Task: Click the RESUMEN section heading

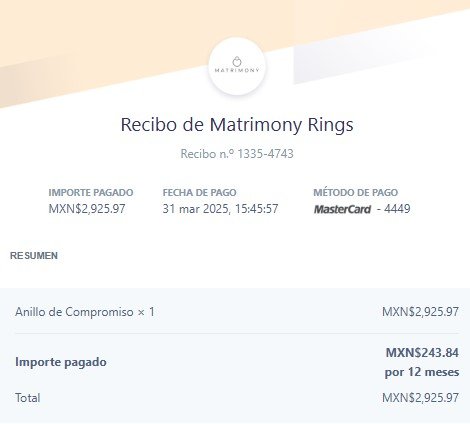Action: click(x=34, y=256)
